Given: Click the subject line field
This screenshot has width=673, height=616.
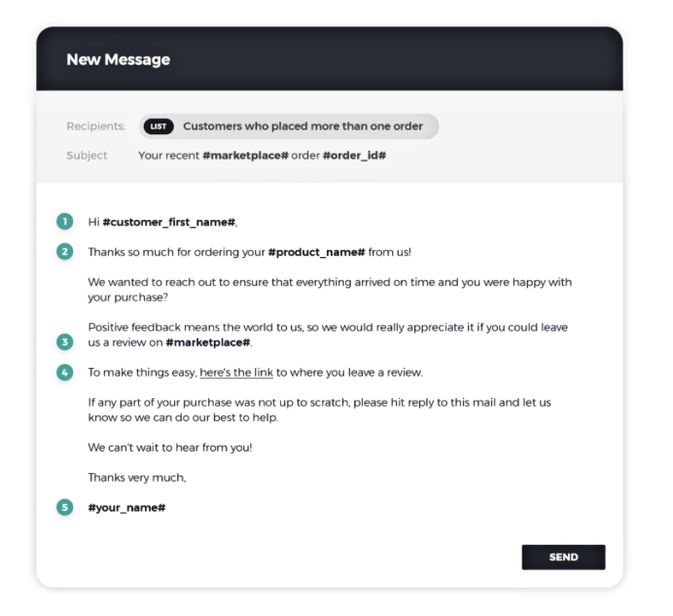Looking at the screenshot, I should tap(263, 156).
